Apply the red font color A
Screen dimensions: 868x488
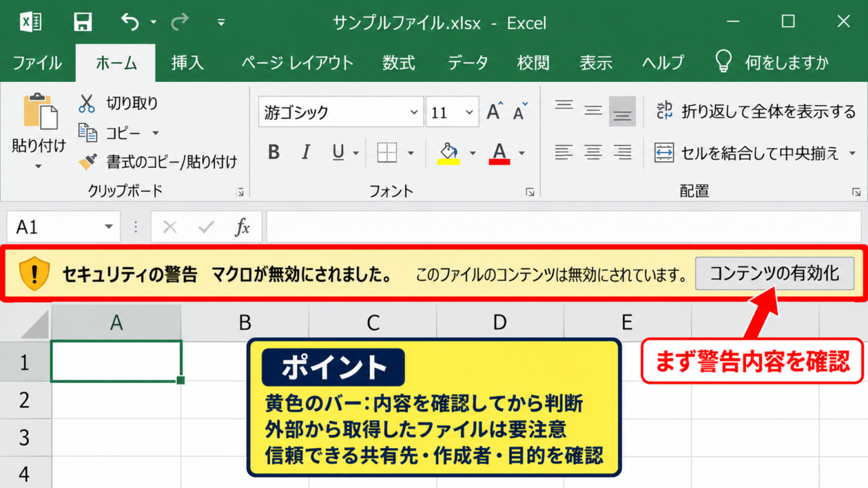coord(500,152)
